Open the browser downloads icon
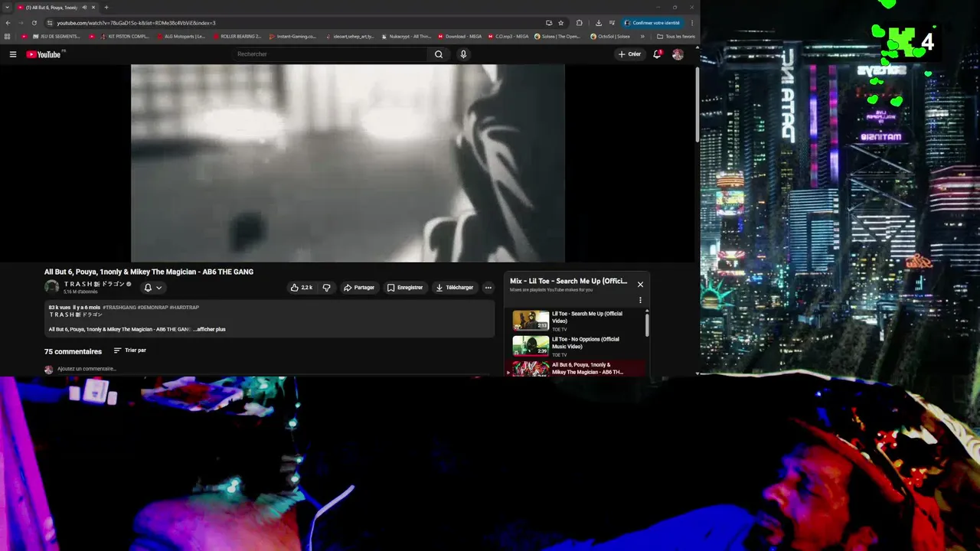 (x=599, y=23)
